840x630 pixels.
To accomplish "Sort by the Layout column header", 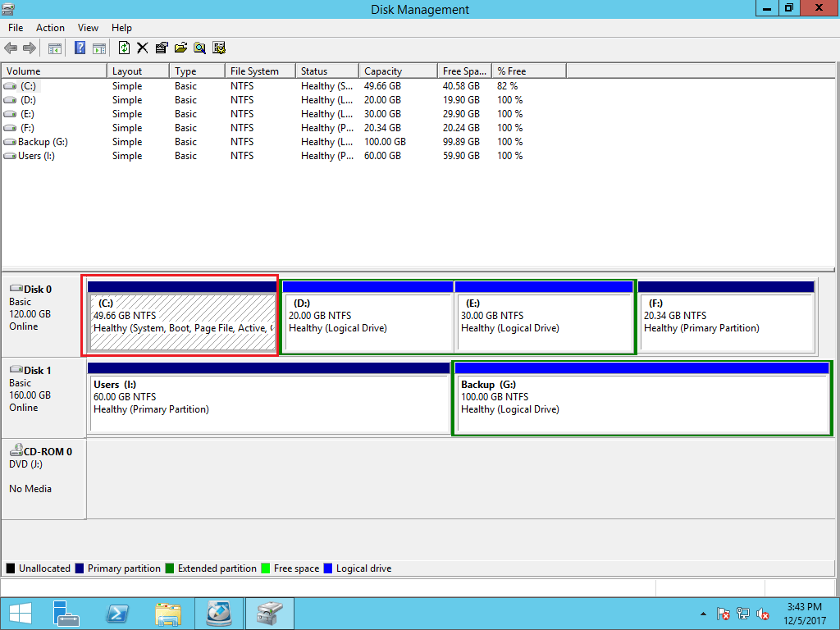I will pyautogui.click(x=138, y=71).
